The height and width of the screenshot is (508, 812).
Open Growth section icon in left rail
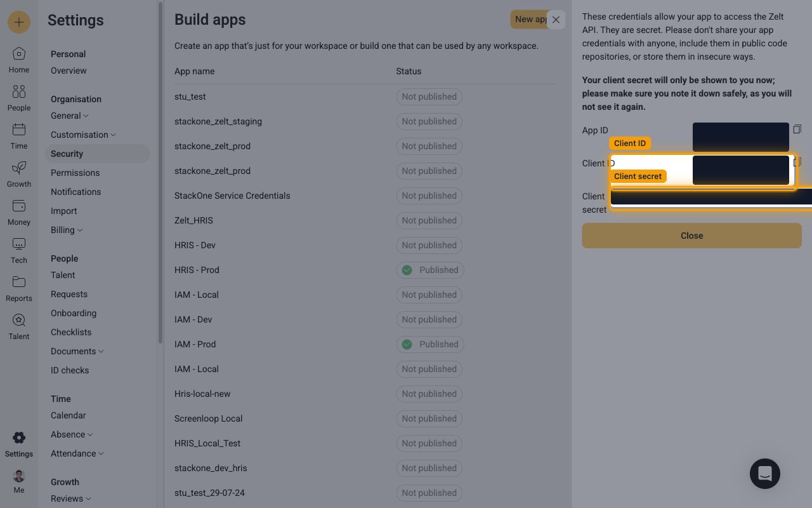pyautogui.click(x=19, y=175)
